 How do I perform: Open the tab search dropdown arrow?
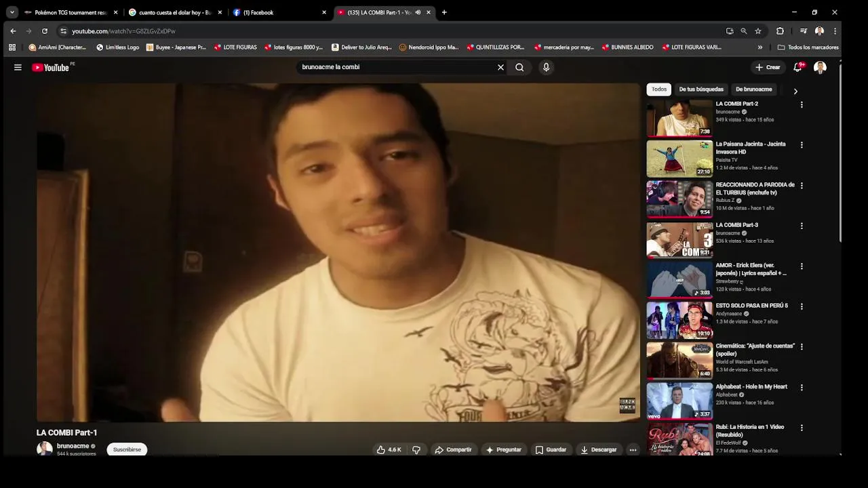click(12, 12)
